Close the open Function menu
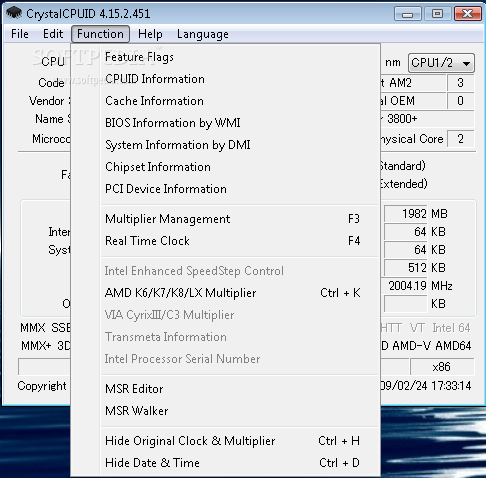Image resolution: width=486 pixels, height=478 pixels. point(100,34)
